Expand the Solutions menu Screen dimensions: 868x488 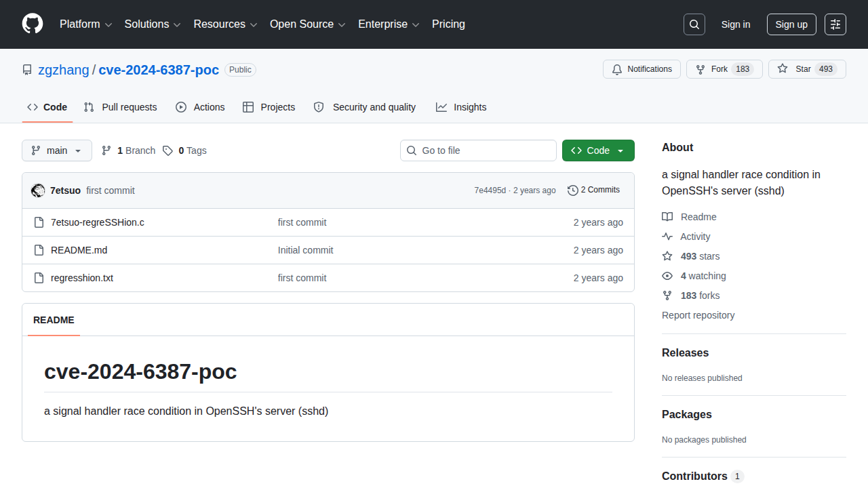153,24
